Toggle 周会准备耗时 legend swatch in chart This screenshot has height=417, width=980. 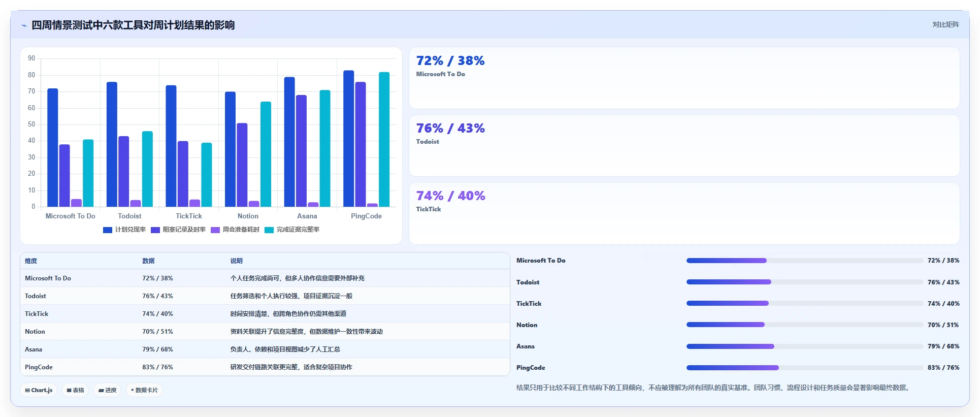pyautogui.click(x=215, y=230)
